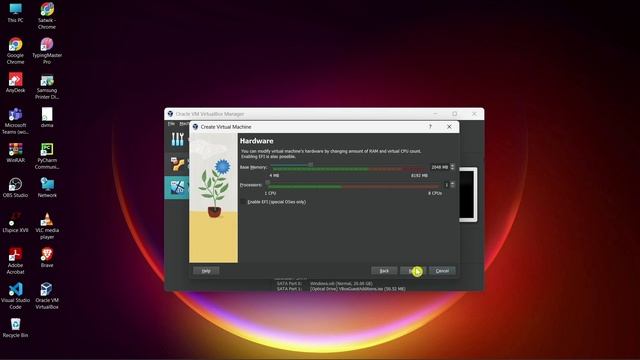
Task: Launch Visual Studio Code shortcut
Action: point(16,296)
